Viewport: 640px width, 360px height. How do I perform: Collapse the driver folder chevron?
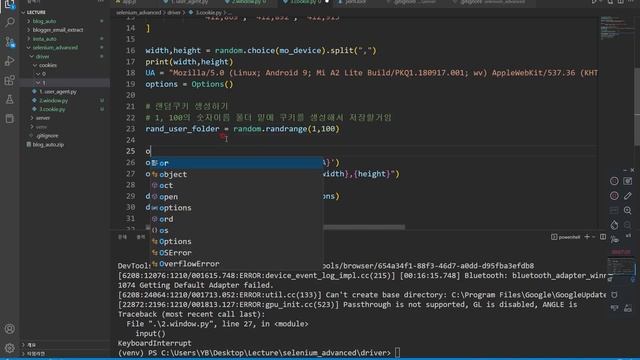(x=32, y=56)
